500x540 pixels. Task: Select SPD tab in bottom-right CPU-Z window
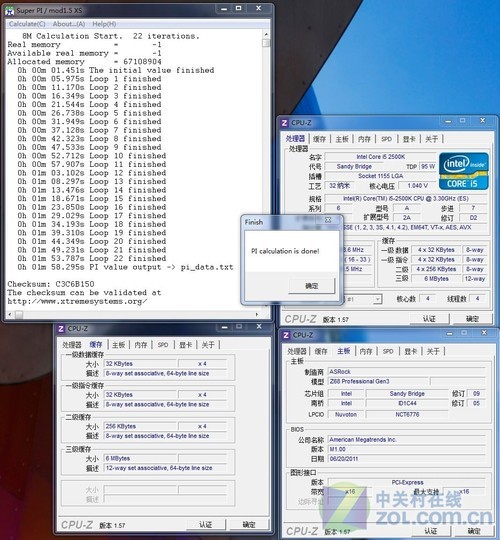(388, 351)
